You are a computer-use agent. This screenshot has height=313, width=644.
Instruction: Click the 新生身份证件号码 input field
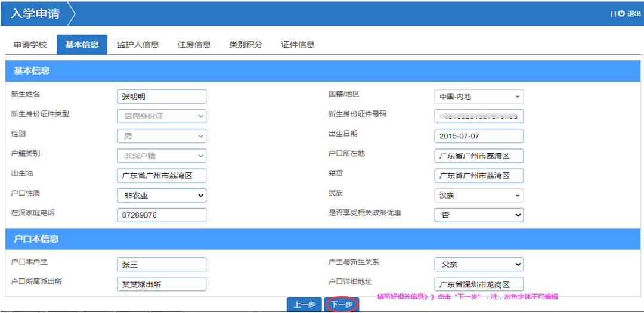click(x=479, y=116)
